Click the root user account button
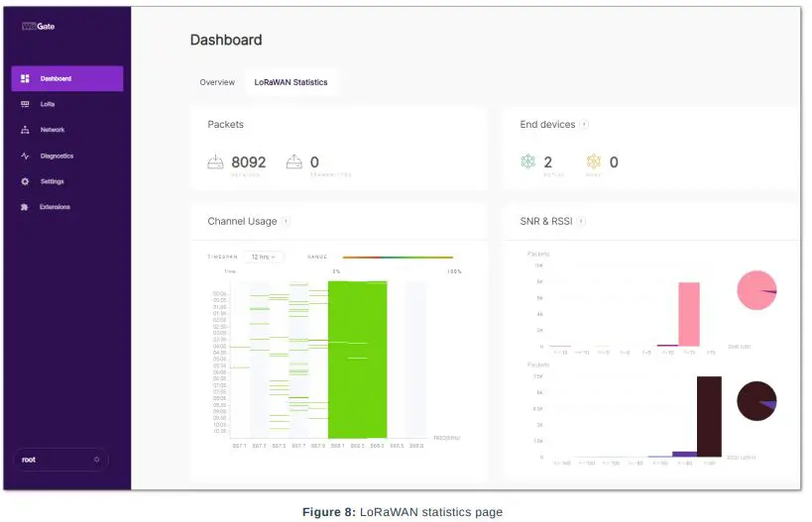Image resolution: width=812 pixels, height=522 pixels. coord(60,460)
